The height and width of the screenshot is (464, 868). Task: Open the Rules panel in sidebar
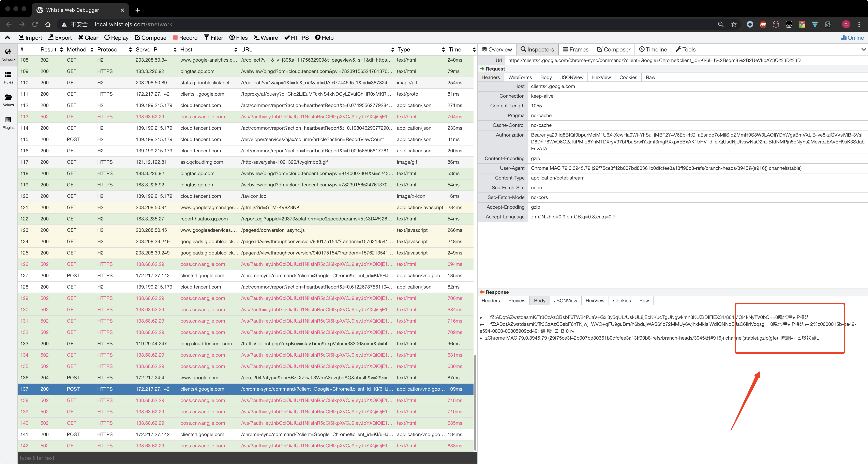point(8,77)
